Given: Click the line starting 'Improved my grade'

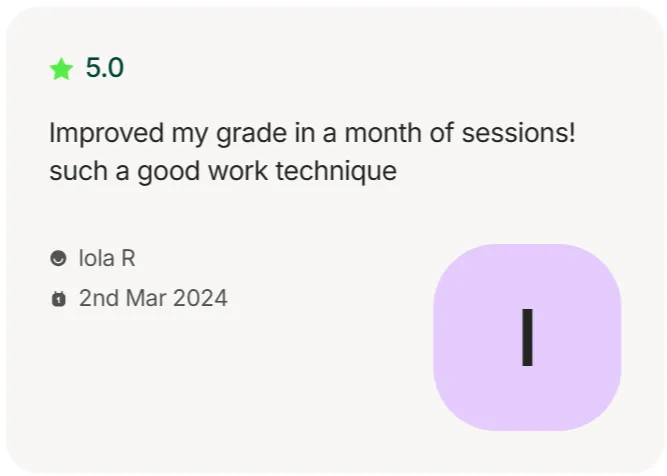Looking at the screenshot, I should 312,133.
